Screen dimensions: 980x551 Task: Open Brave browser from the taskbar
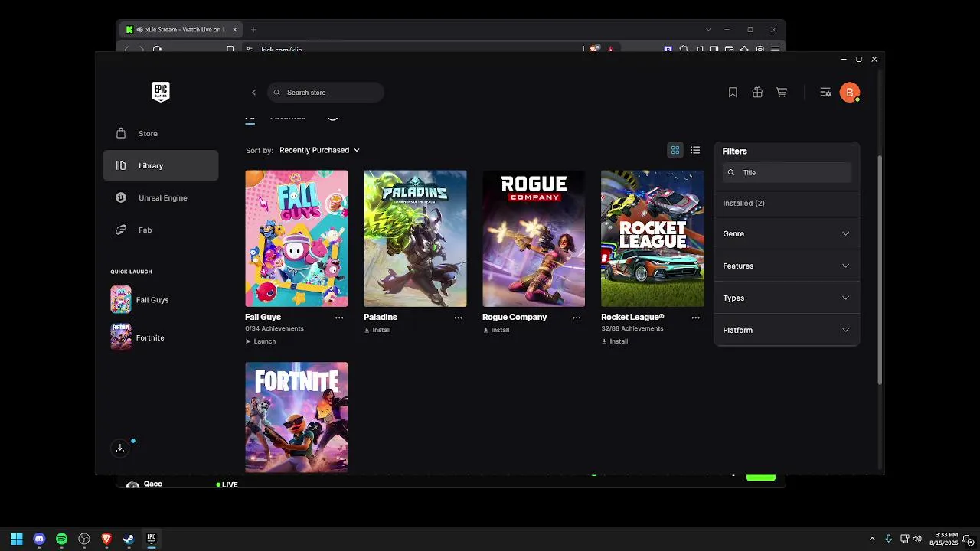click(x=106, y=539)
